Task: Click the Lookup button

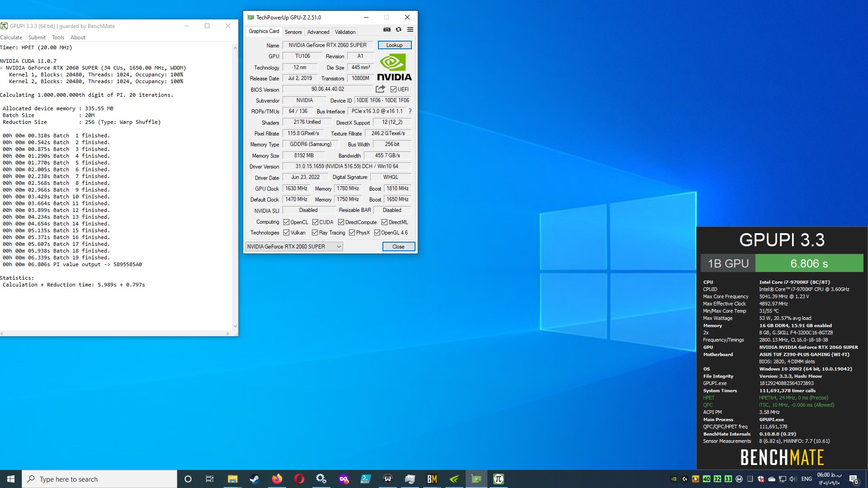Action: point(395,45)
